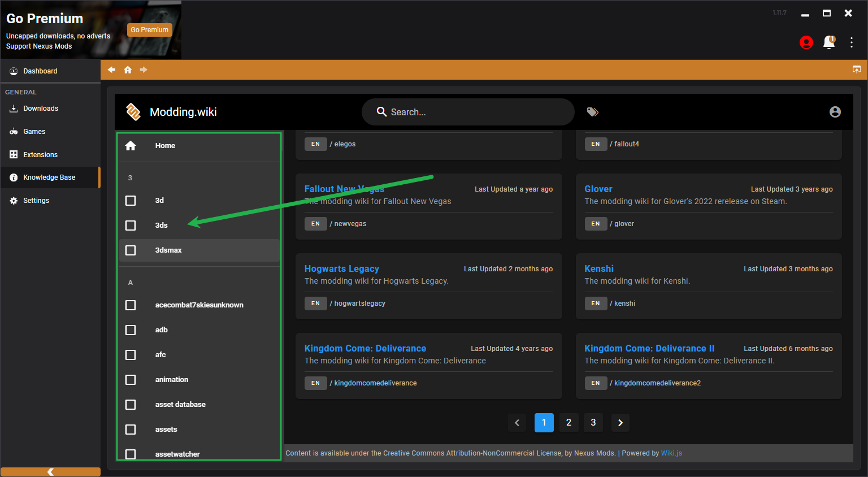The image size is (868, 477).
Task: Go to the knowledge base home icon
Action: 128,70
